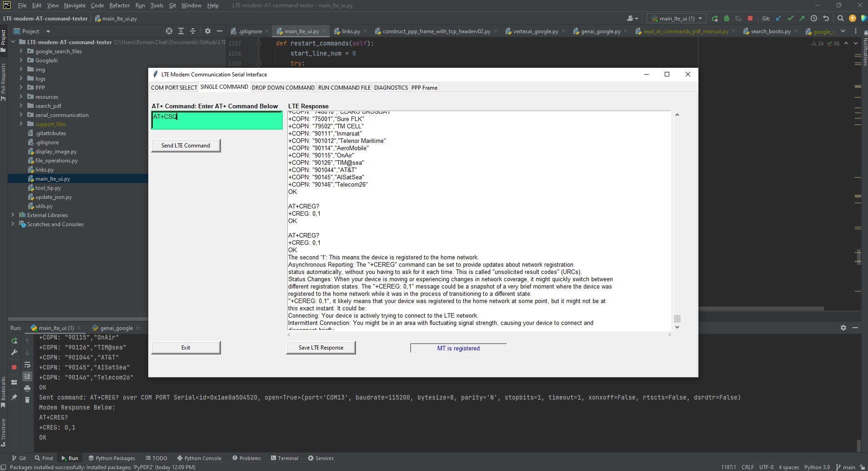Viewport: 868px width, 471px height.
Task: Open the main_lte_ui (1) run configuration dropdown
Action: [x=676, y=18]
